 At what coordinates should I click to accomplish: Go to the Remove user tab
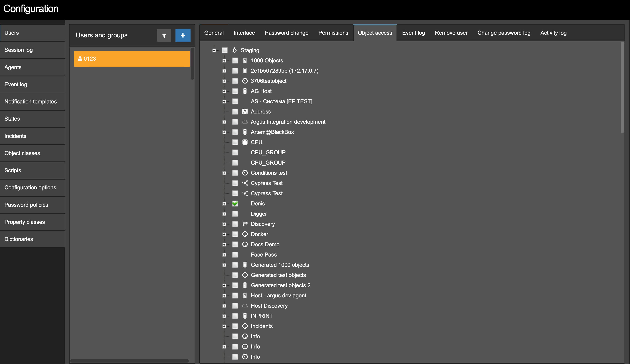pyautogui.click(x=451, y=33)
